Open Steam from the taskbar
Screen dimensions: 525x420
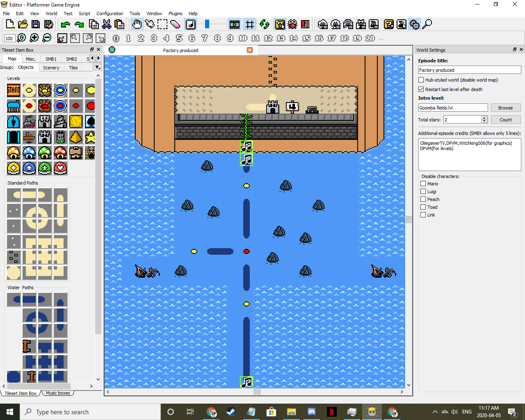tap(231, 412)
